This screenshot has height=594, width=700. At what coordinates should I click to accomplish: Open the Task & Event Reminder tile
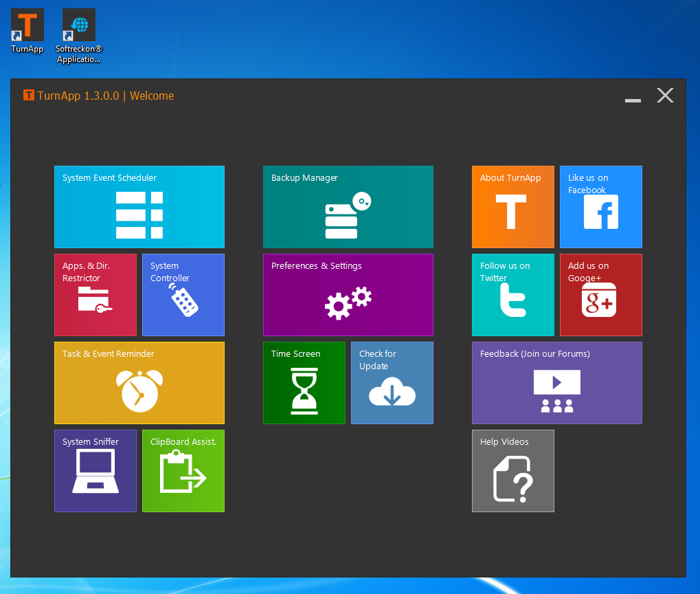coord(139,382)
